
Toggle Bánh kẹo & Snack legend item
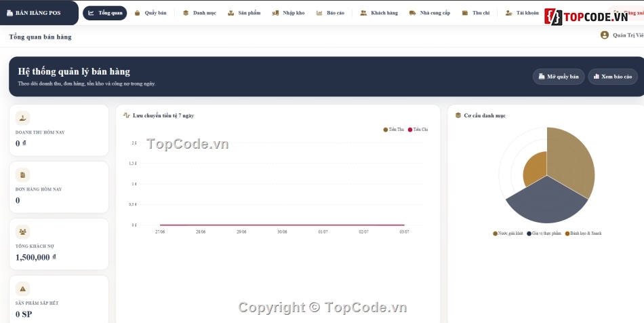583,233
